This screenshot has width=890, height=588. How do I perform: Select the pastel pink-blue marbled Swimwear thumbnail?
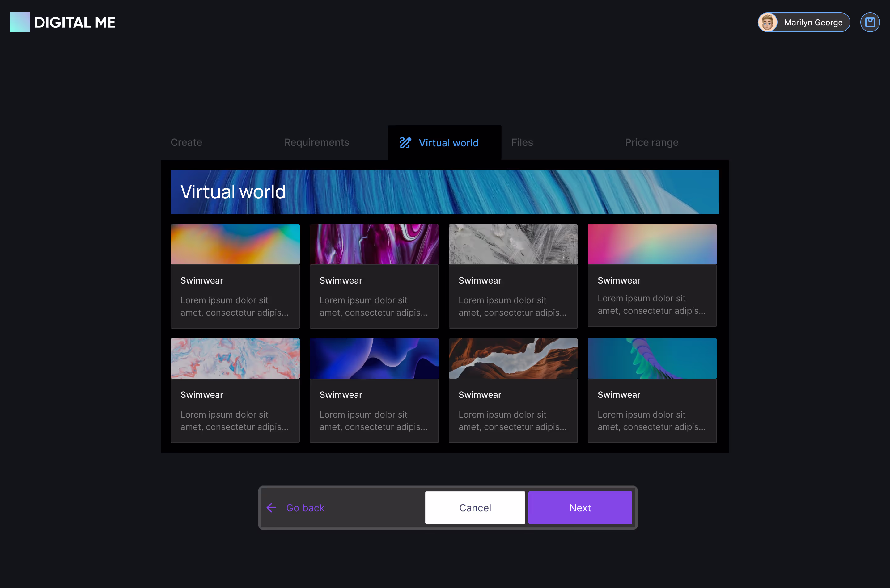click(235, 359)
